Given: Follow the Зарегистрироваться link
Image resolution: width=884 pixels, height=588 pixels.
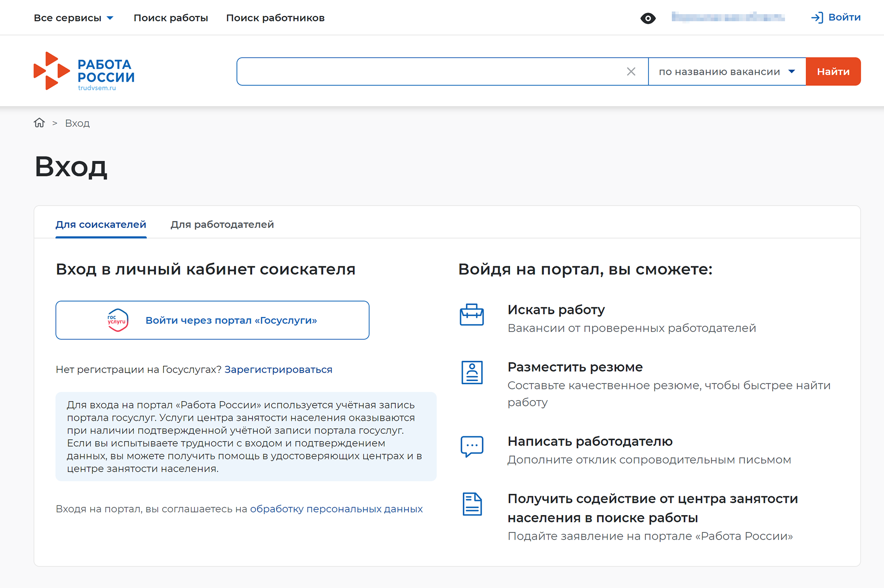Looking at the screenshot, I should pyautogui.click(x=278, y=370).
